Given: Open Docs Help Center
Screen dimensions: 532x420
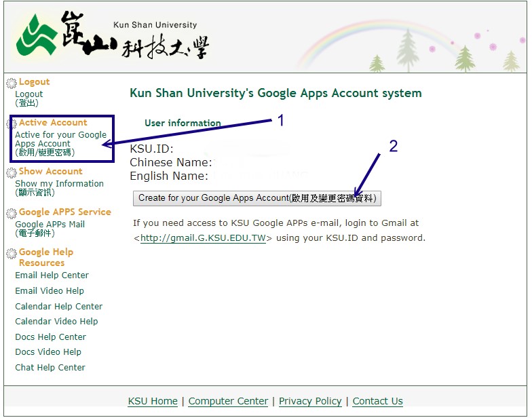Looking at the screenshot, I should (50, 337).
